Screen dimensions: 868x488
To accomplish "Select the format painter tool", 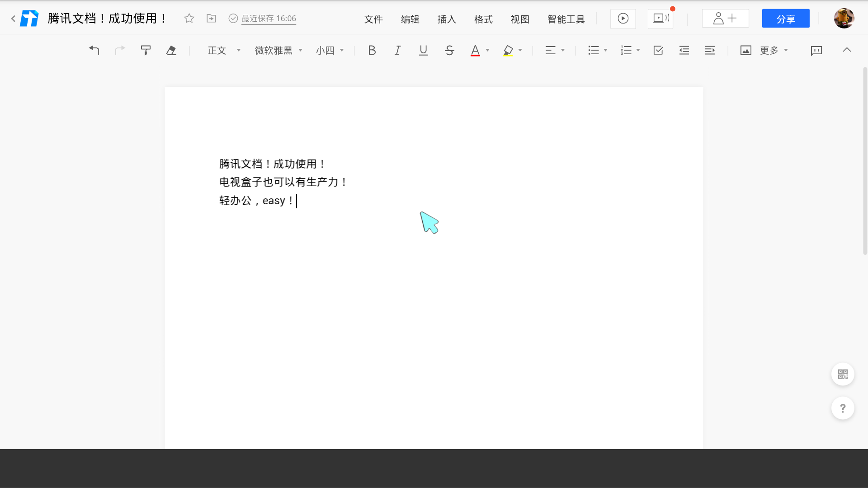I will tap(146, 50).
